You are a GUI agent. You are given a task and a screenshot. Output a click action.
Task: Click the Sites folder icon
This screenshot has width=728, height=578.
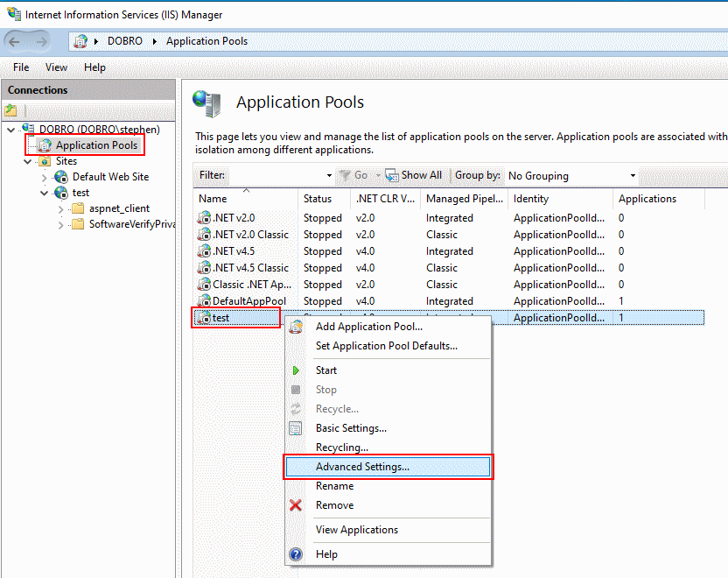point(45,161)
